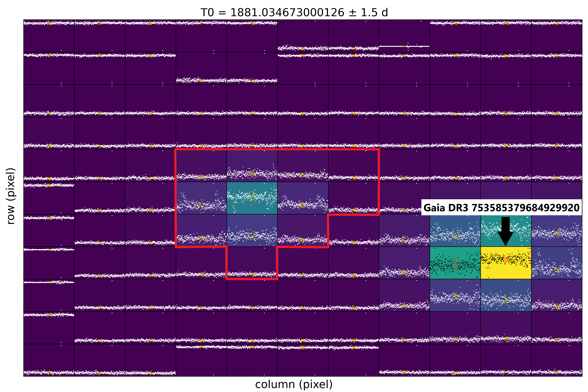Select the top-right panel inside red outline

tap(353, 166)
